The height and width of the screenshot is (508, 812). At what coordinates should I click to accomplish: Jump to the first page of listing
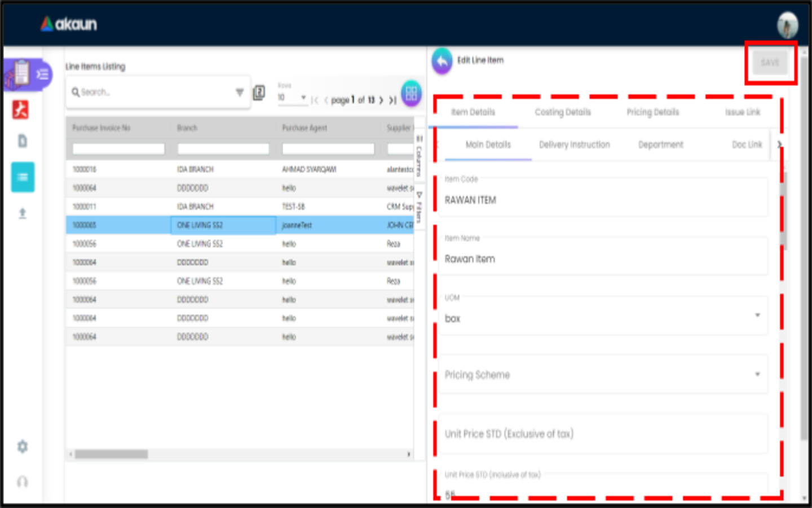coord(315,100)
